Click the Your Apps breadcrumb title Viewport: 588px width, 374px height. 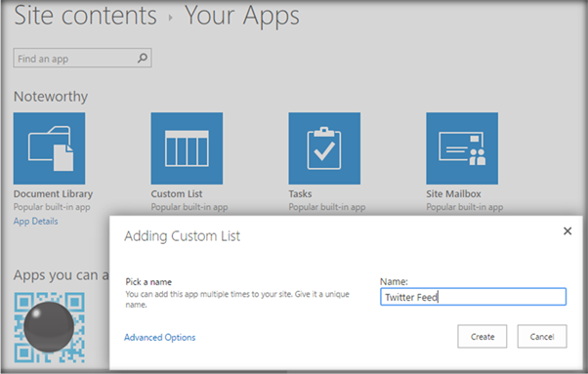(242, 16)
